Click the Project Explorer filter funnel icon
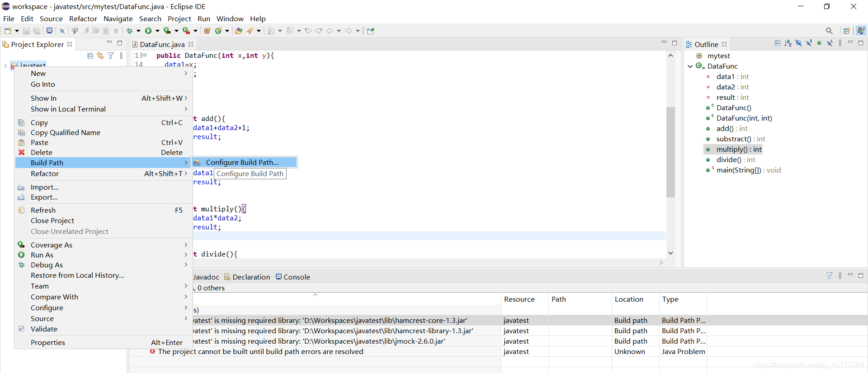Screen dimensions: 868x373 [111, 56]
